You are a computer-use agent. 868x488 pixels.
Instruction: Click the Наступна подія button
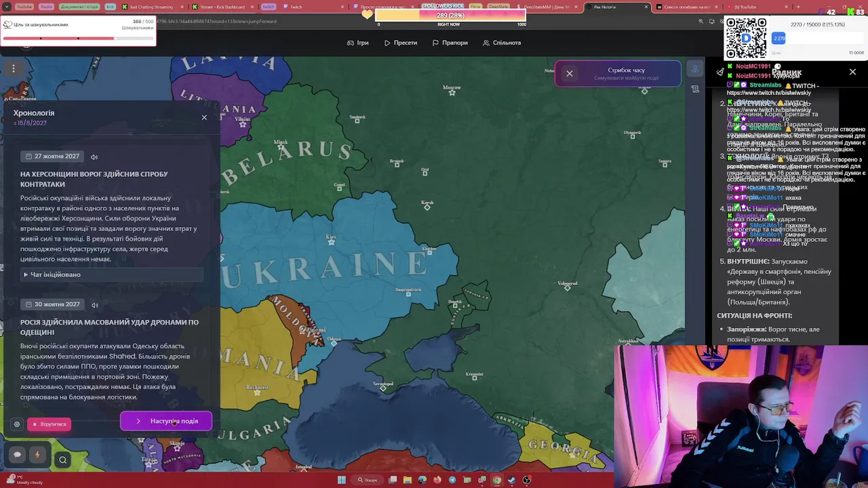166,421
